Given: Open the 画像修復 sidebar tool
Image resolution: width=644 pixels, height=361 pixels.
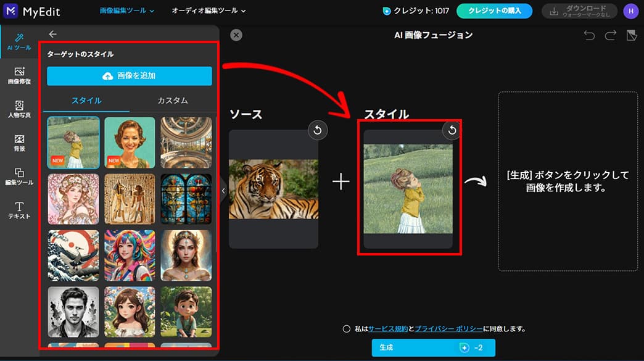Looking at the screenshot, I should coord(19,76).
